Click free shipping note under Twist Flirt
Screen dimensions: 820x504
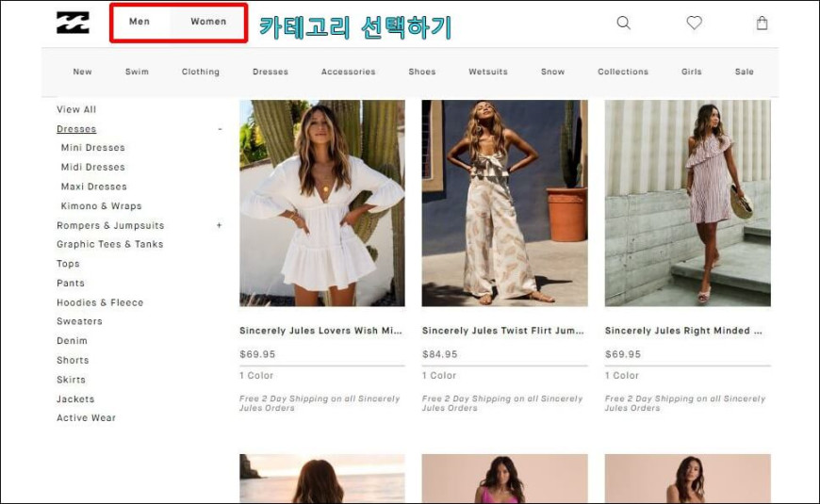click(502, 403)
